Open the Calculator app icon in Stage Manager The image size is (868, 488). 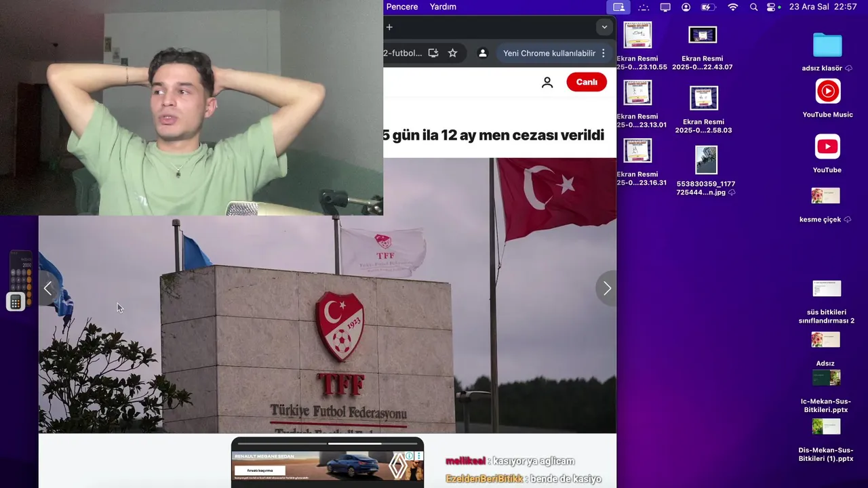click(x=16, y=302)
